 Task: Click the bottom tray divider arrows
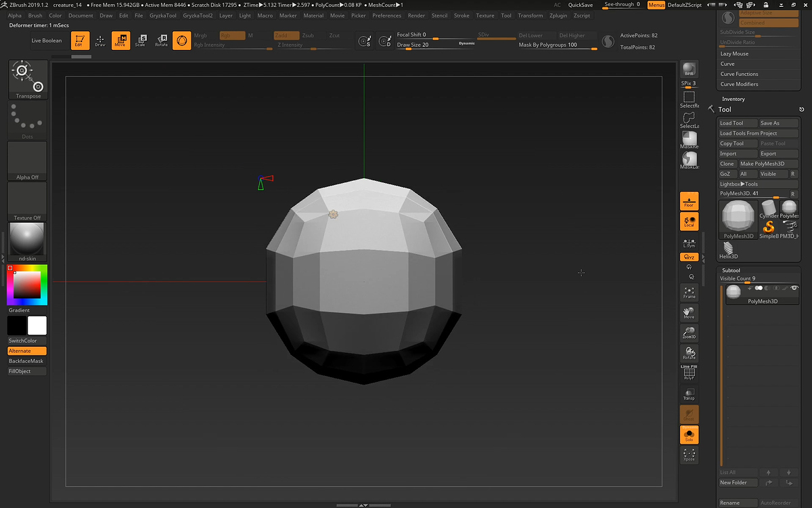(x=363, y=505)
